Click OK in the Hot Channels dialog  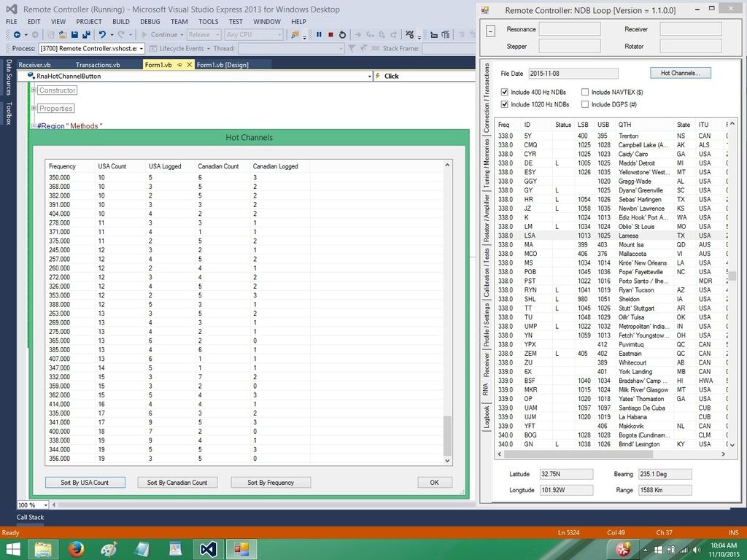(435, 483)
